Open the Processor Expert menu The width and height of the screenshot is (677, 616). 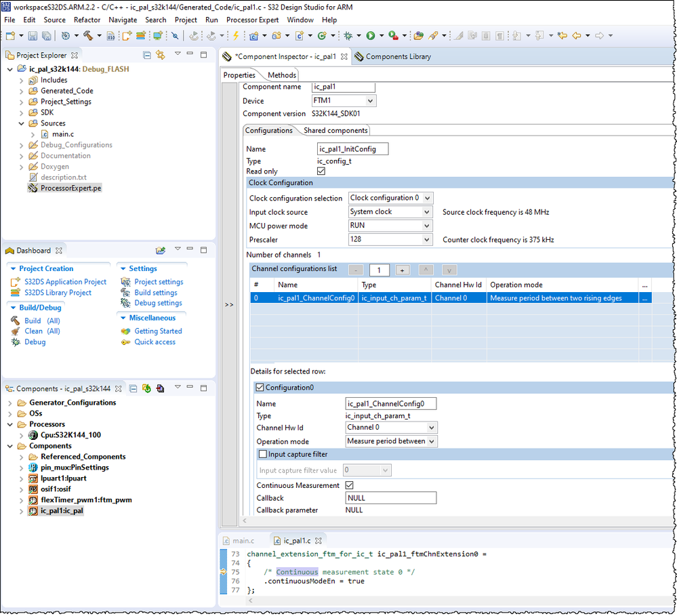[252, 20]
